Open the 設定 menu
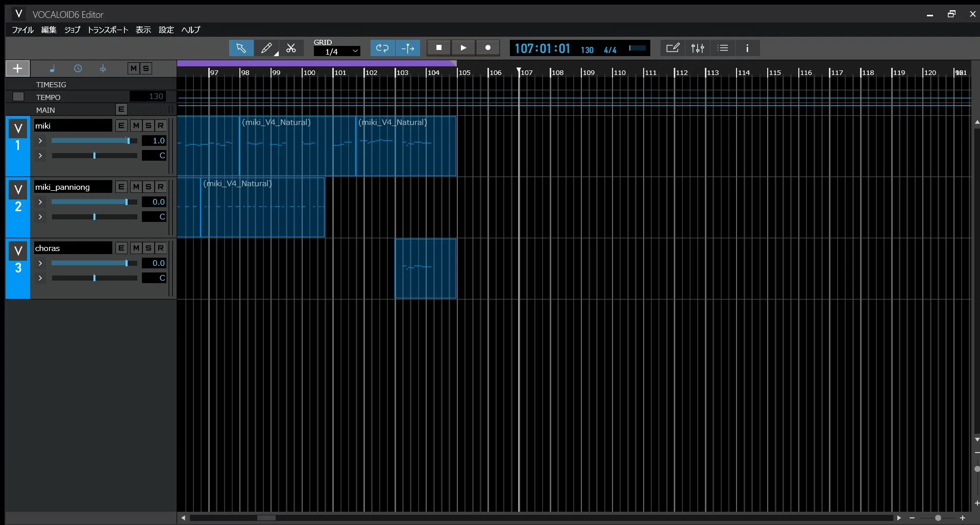This screenshot has height=525, width=980. coord(166,30)
